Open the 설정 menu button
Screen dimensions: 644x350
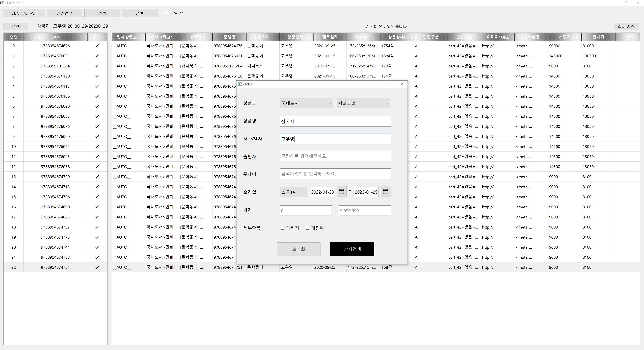click(x=102, y=13)
